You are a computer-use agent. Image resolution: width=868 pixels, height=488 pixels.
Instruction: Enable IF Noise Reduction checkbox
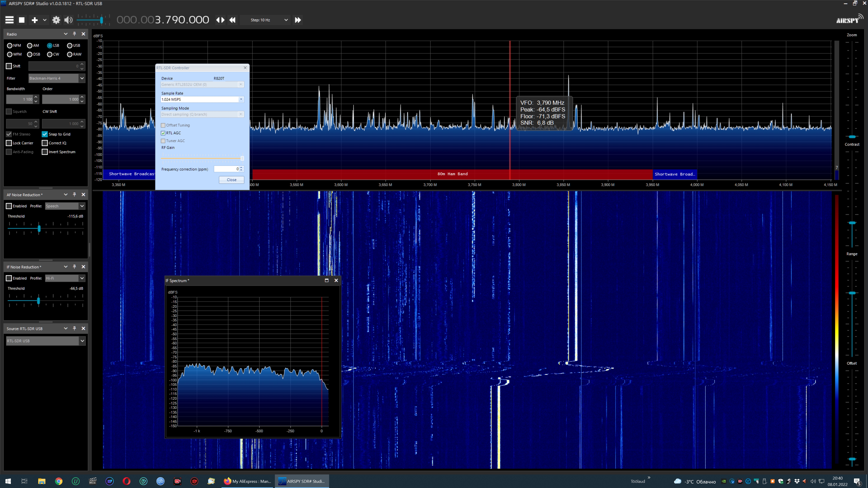9,278
